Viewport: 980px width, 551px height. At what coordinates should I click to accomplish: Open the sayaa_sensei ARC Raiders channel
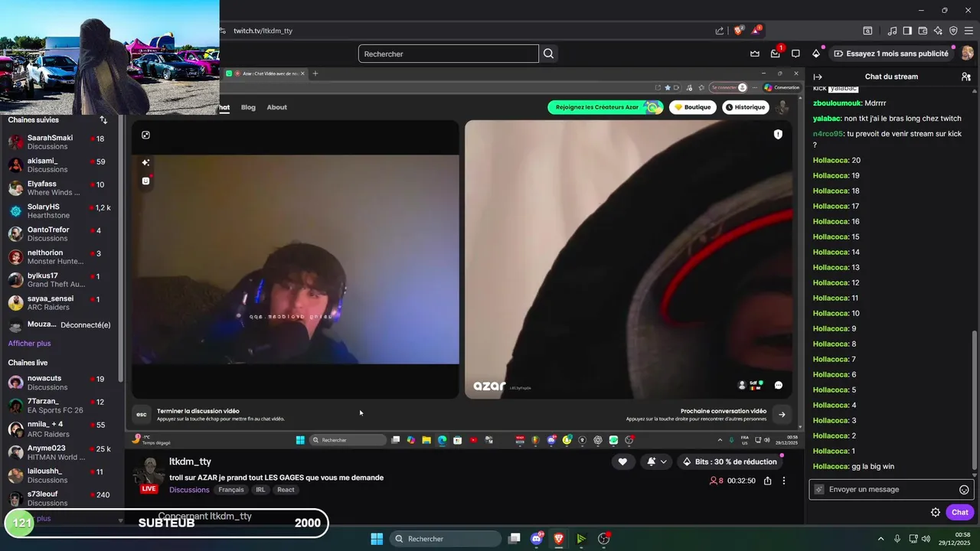pos(61,303)
